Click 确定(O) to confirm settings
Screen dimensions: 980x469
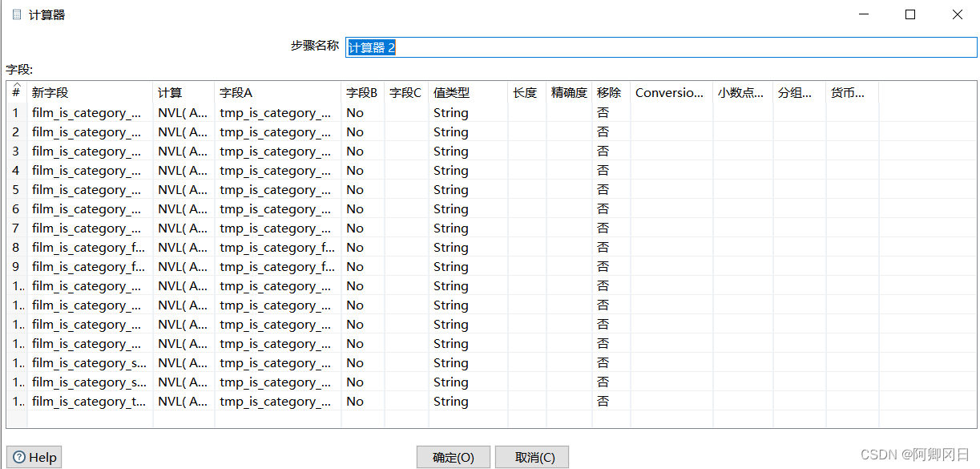tap(453, 457)
